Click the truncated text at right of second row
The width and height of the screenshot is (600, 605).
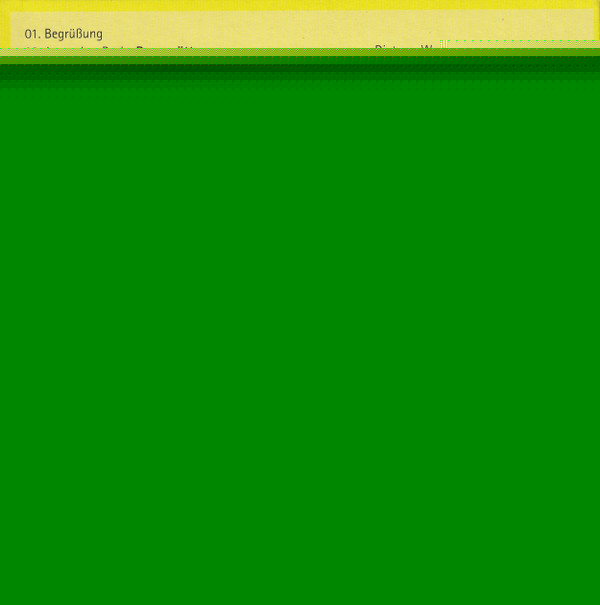(405, 48)
